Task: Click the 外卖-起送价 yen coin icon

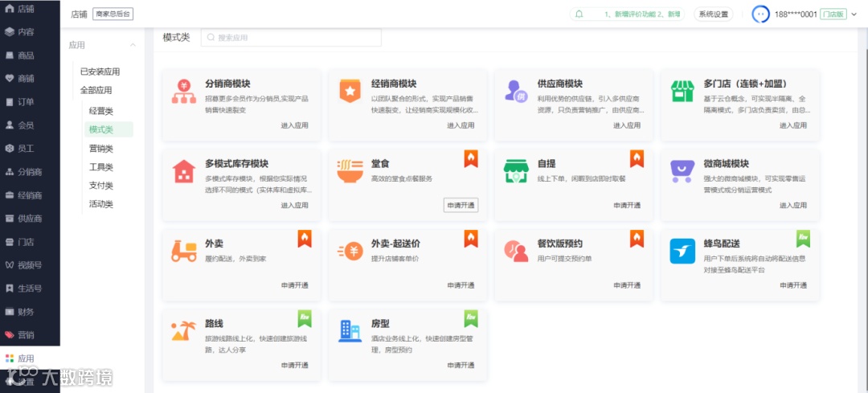Action: (350, 252)
